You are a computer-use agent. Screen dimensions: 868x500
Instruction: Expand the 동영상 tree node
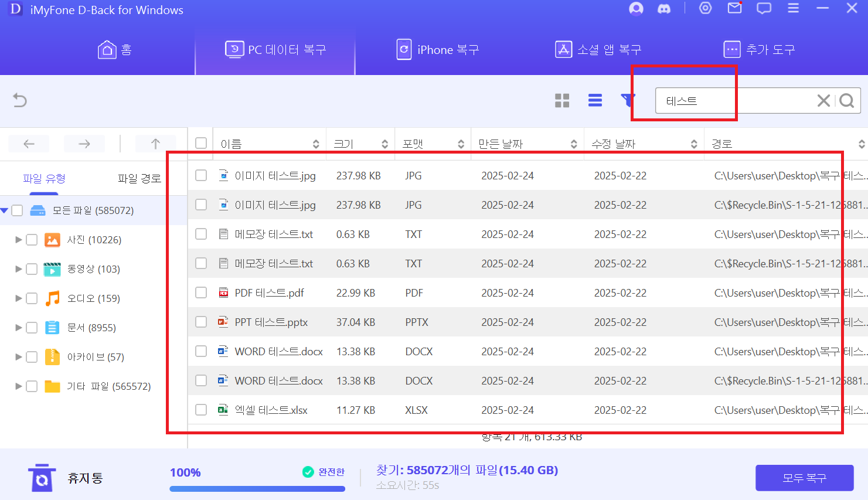(x=19, y=269)
